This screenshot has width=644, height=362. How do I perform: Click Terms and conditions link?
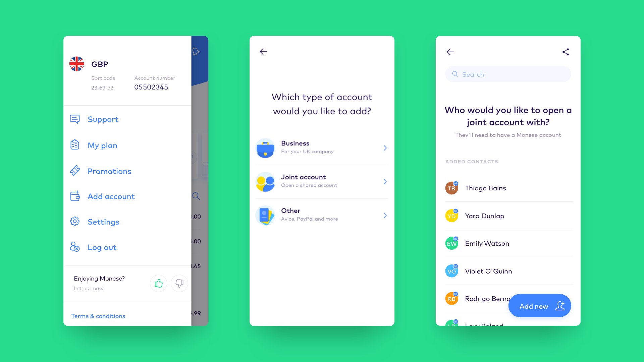98,316
